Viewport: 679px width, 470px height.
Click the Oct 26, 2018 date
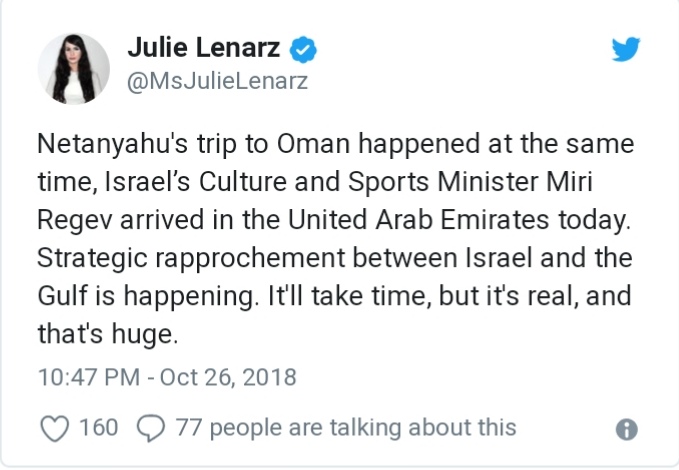pos(231,377)
